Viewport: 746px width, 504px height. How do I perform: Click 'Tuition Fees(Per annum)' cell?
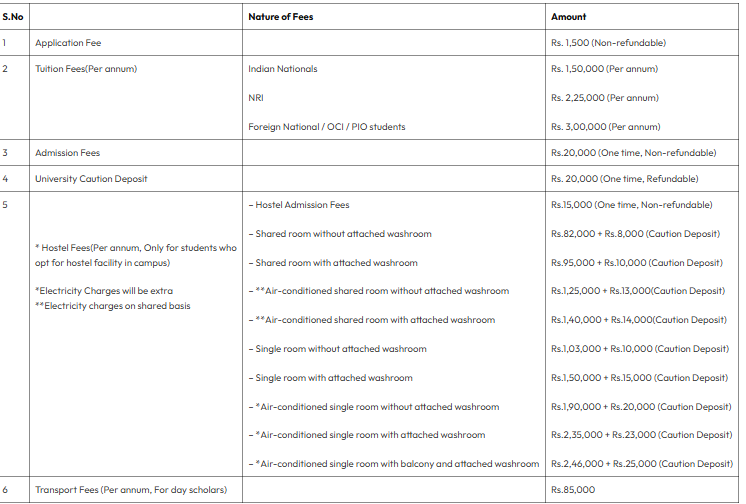point(86,69)
